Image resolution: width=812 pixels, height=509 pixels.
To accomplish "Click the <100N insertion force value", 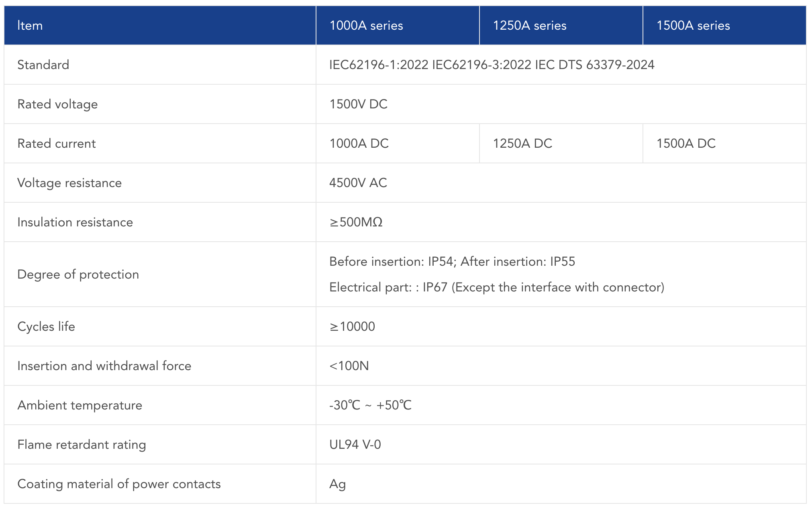I will click(349, 366).
